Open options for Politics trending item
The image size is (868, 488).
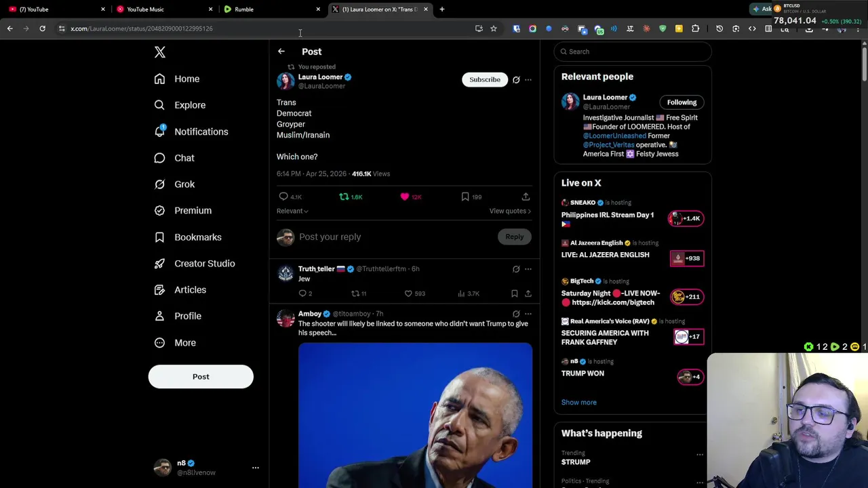pyautogui.click(x=700, y=482)
